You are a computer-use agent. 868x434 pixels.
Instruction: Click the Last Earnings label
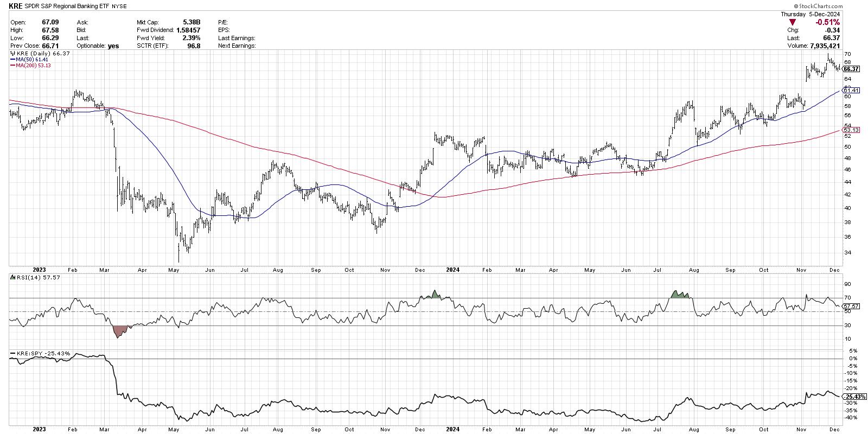click(x=237, y=38)
